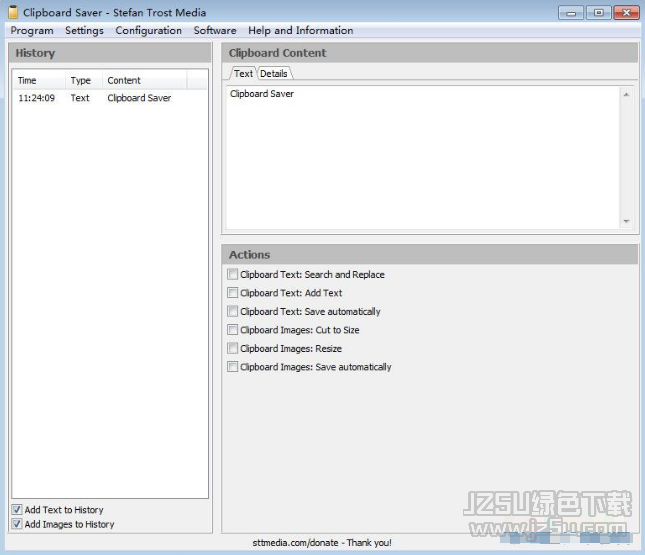Close the Clipboard Saver window
The image size is (645, 555).
626,13
